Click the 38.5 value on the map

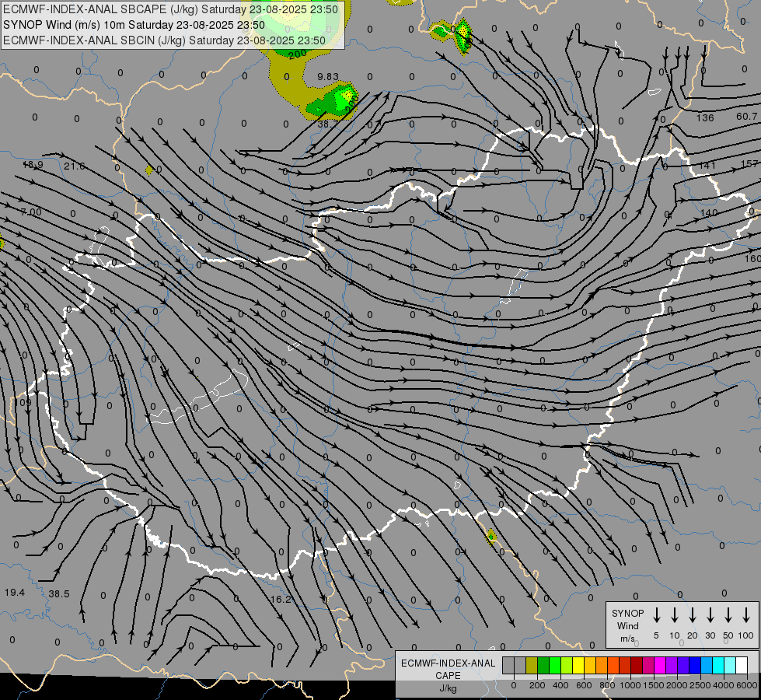coord(59,594)
